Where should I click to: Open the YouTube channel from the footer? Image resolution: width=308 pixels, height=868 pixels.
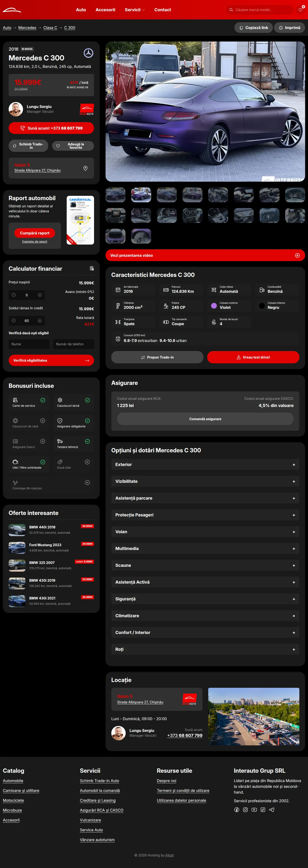click(x=254, y=810)
